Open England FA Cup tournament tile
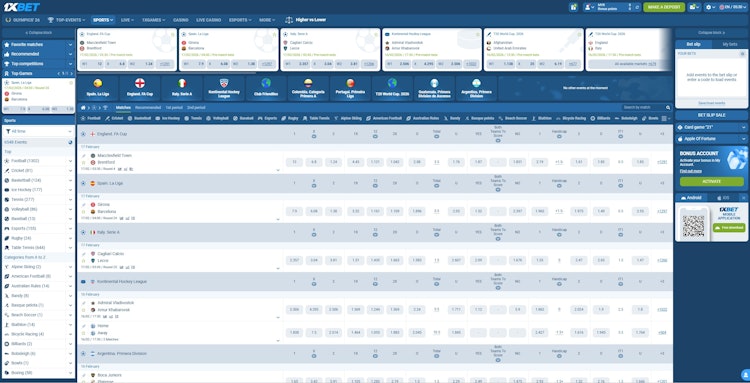750x383 pixels. pyautogui.click(x=140, y=88)
